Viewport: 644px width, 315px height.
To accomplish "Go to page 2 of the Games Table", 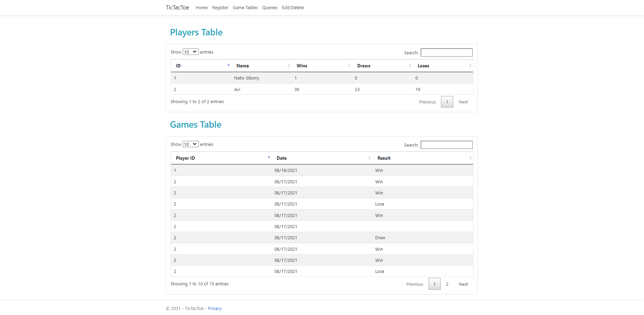I will [x=447, y=284].
